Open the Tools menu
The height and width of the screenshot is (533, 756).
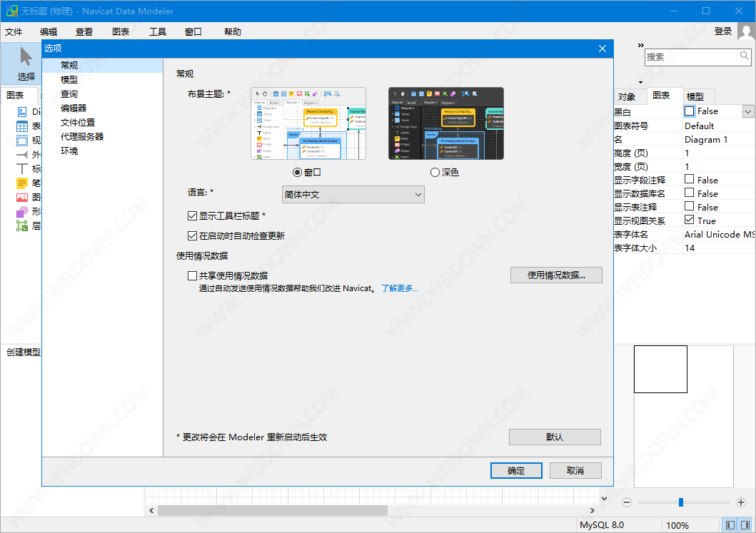(x=158, y=32)
